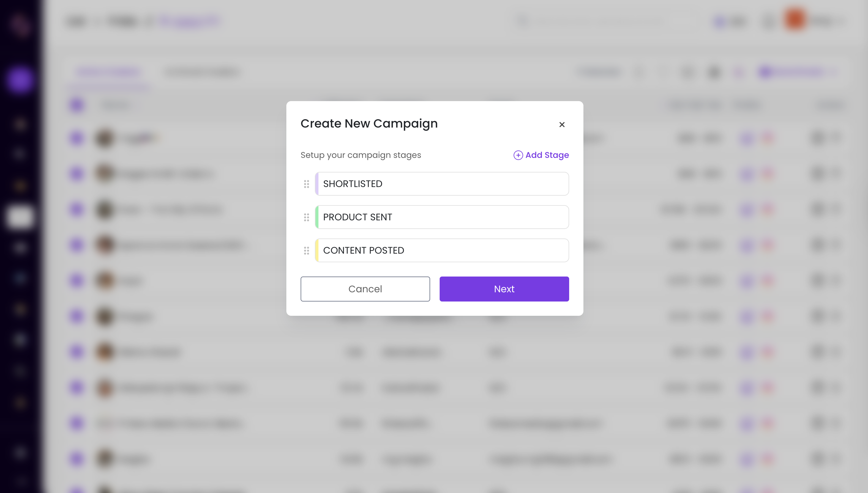Select the green color strip on PRODUCT SENT
The image size is (868, 493).
(317, 217)
